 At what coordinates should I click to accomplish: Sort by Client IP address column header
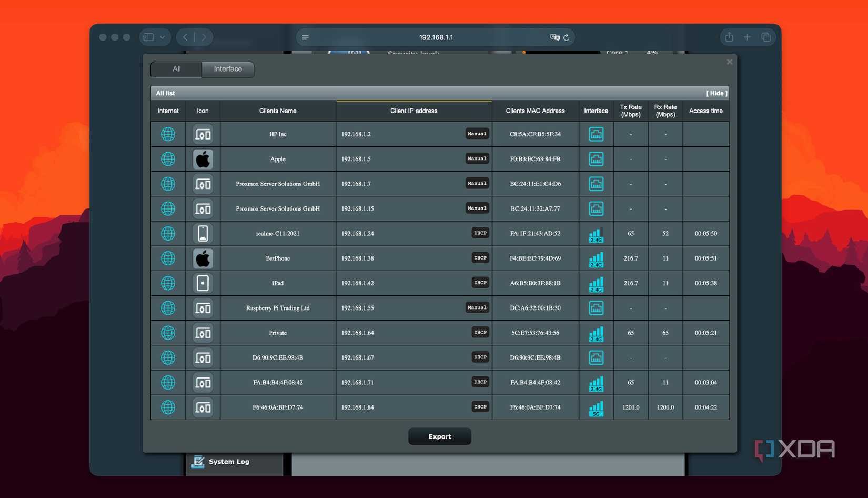(x=414, y=111)
